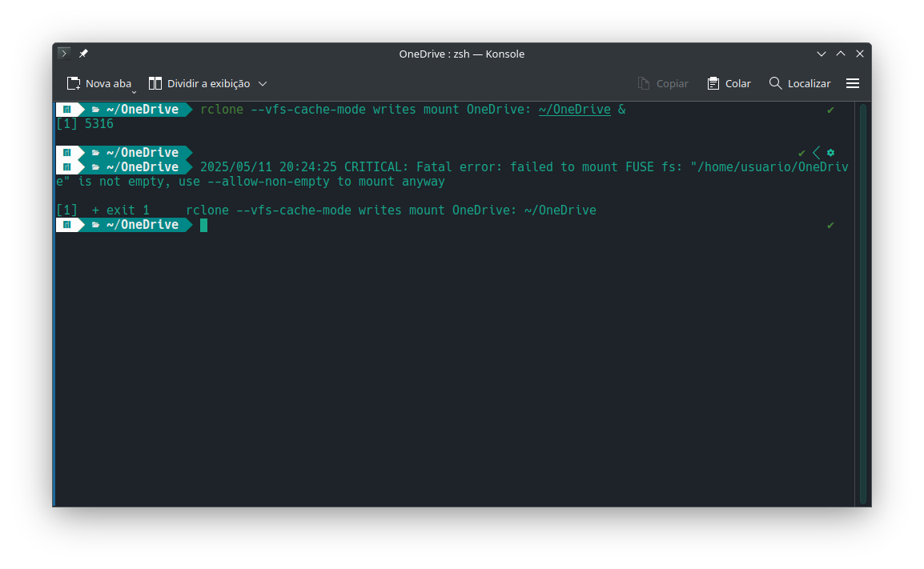
Task: Click the copy pages icon beside Copiar
Action: (644, 84)
